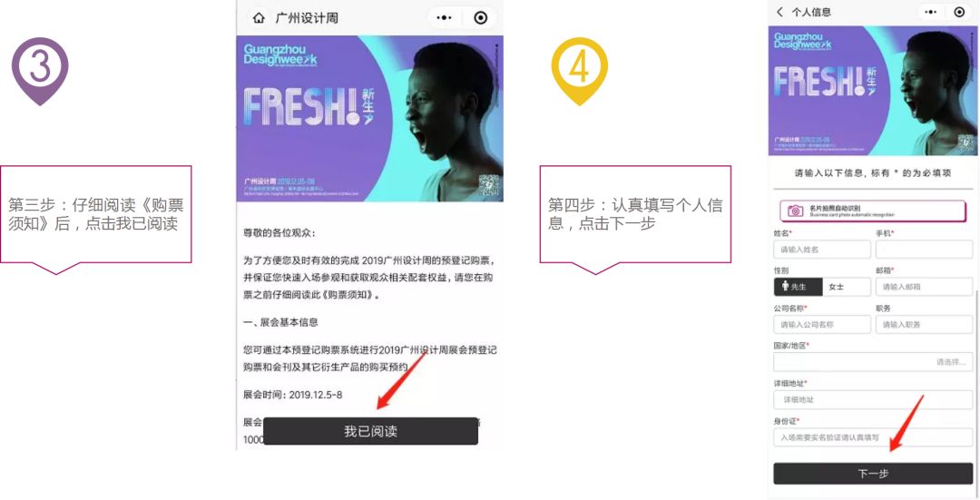Select 女士 gender option
Screen dimensions: 980x500
tap(847, 287)
